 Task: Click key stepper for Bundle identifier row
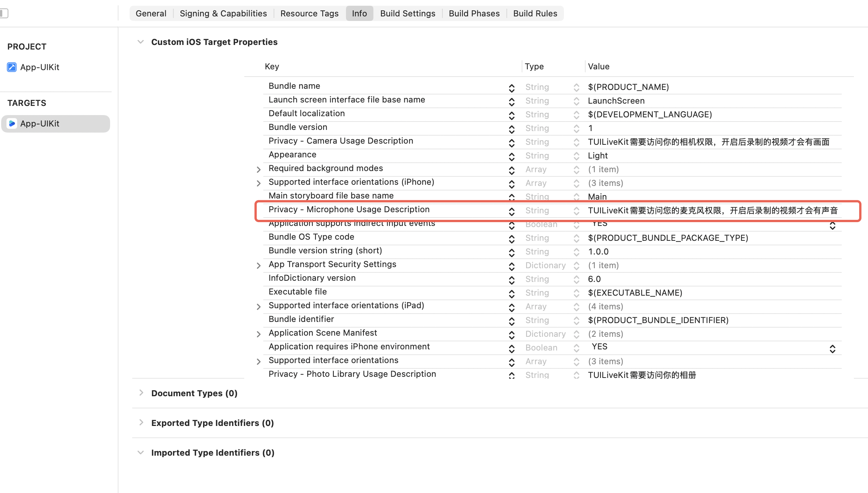512,321
